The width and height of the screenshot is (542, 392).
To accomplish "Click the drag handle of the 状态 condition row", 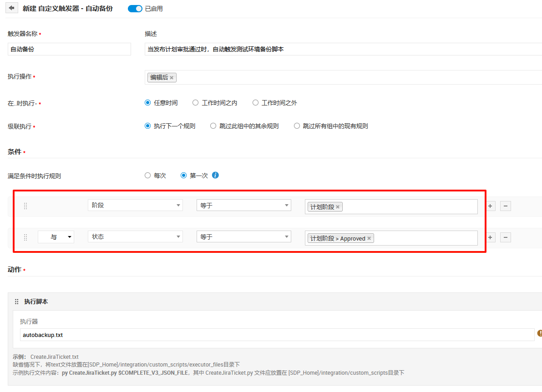I will click(x=25, y=237).
